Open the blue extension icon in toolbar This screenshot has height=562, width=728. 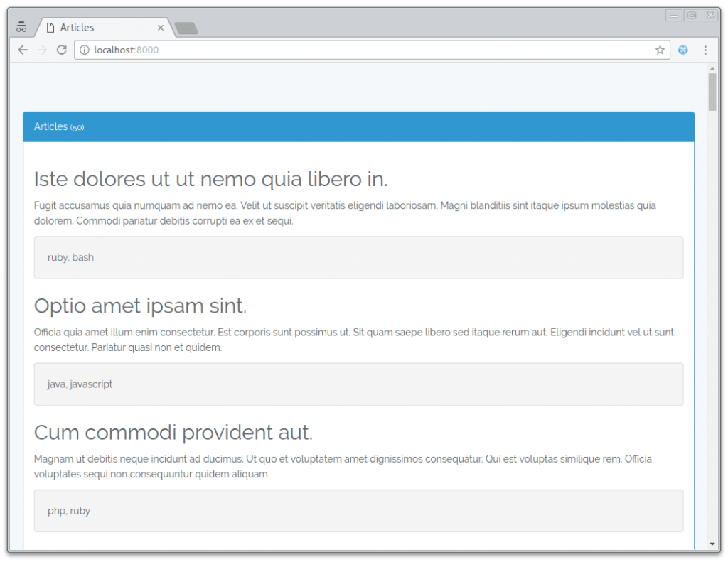point(683,50)
